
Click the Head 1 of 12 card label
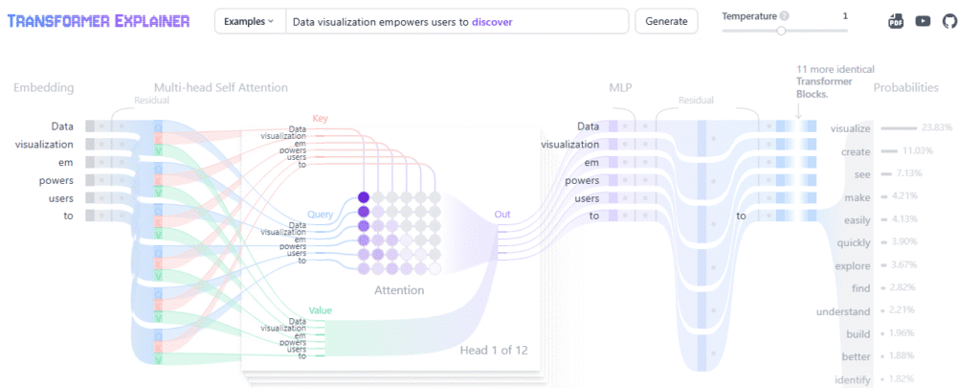point(494,351)
